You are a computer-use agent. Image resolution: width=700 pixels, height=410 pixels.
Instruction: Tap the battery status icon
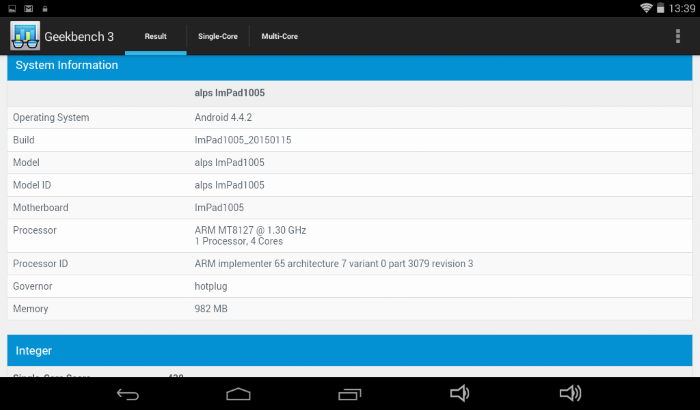tap(662, 8)
